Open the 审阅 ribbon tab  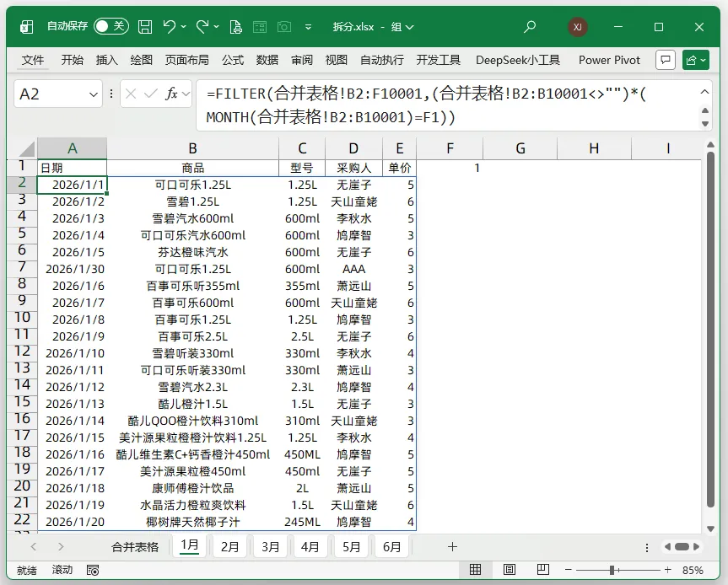pyautogui.click(x=302, y=60)
